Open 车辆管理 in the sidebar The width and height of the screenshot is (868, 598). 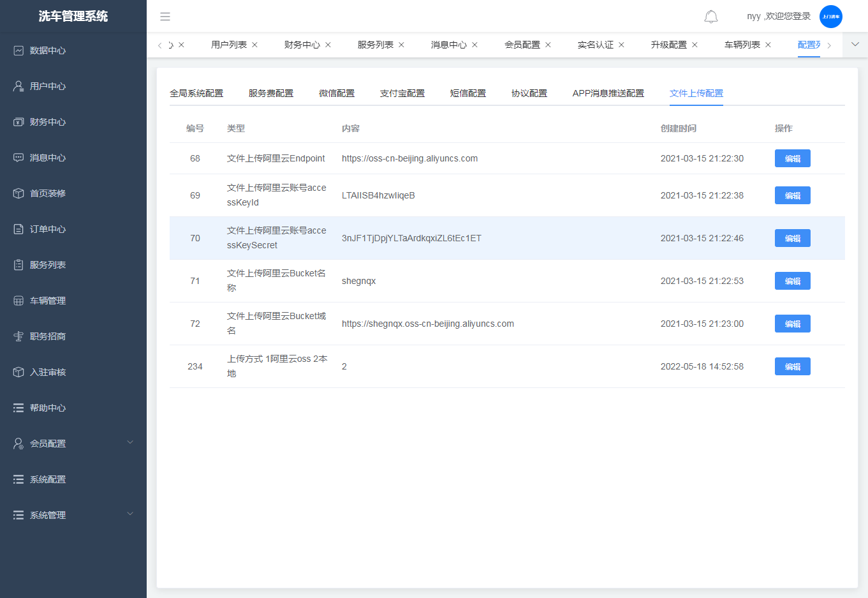(x=48, y=301)
